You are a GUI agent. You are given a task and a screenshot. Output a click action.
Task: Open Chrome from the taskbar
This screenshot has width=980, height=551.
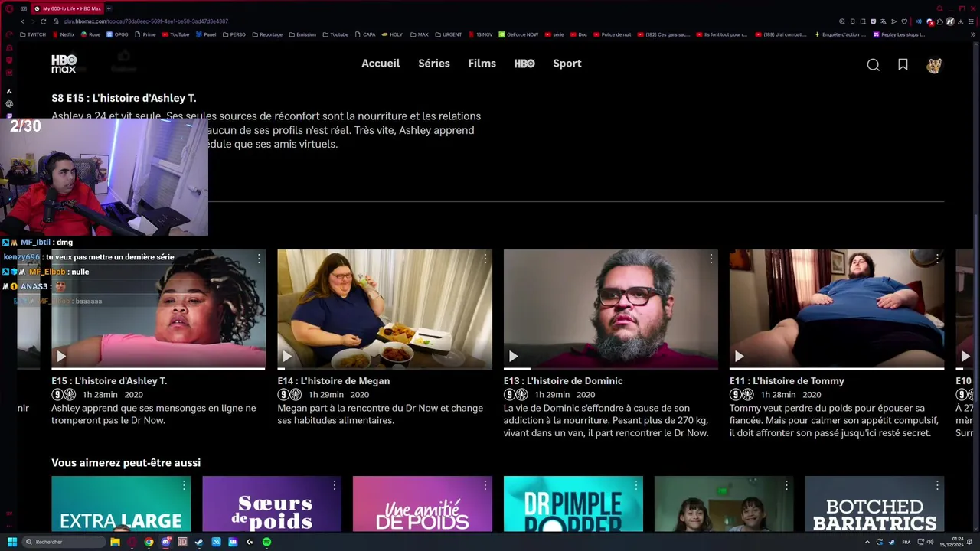point(149,542)
